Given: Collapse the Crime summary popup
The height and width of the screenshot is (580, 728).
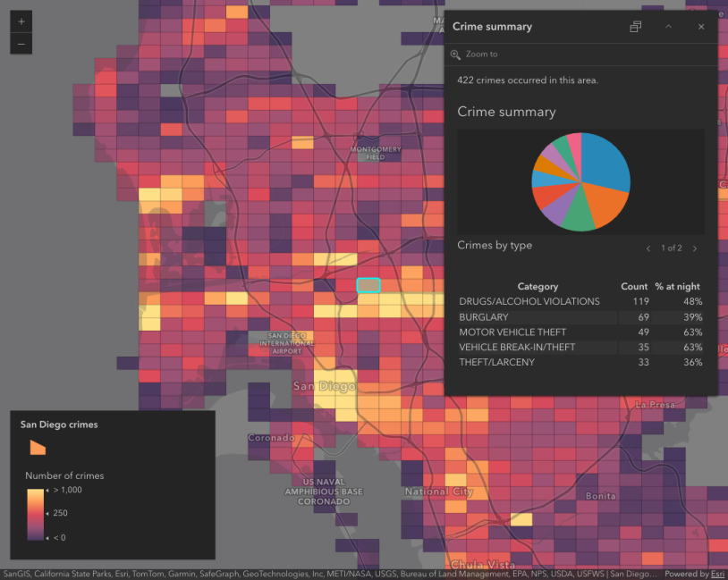Looking at the screenshot, I should tap(668, 26).
